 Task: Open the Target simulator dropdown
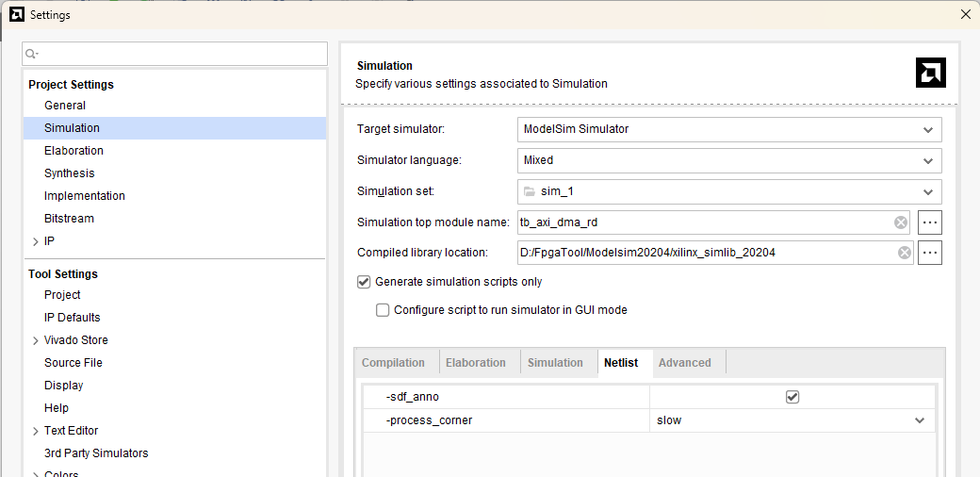click(729, 129)
